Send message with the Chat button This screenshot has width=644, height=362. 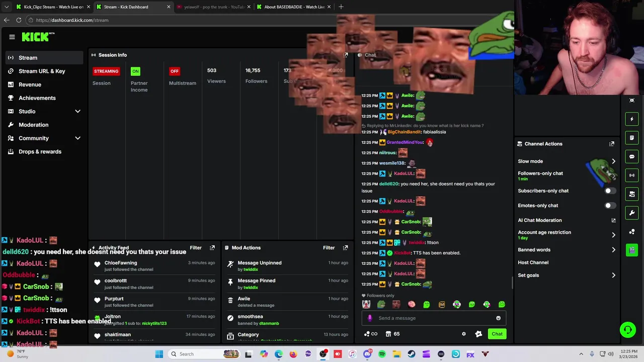(x=497, y=334)
